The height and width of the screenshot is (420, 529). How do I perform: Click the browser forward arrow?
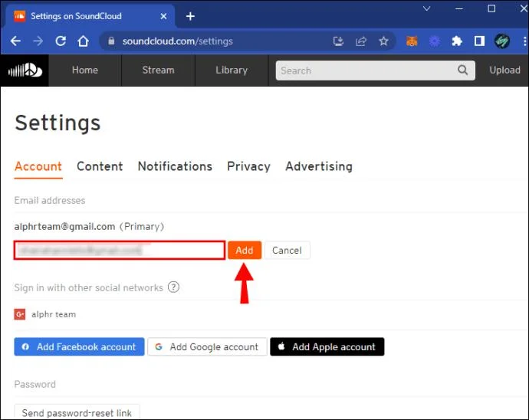point(38,41)
